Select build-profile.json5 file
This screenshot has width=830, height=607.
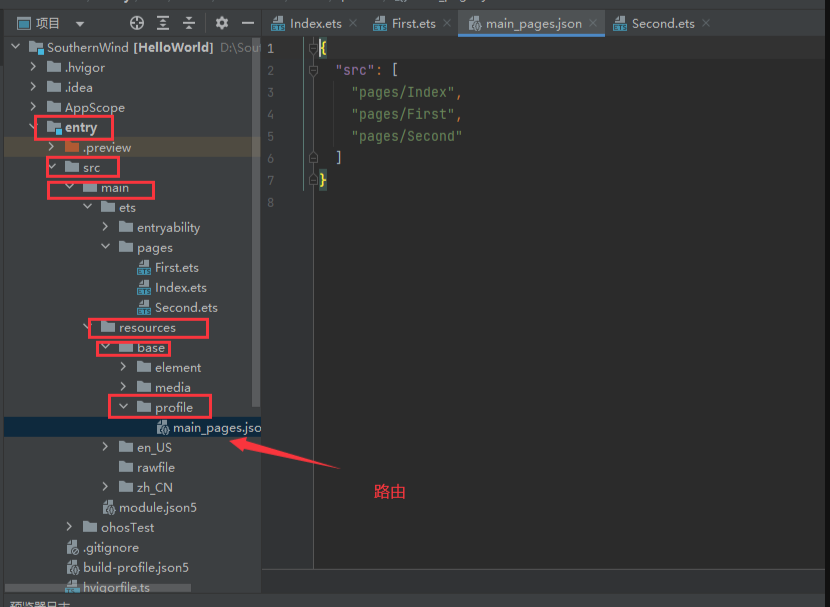click(x=136, y=567)
